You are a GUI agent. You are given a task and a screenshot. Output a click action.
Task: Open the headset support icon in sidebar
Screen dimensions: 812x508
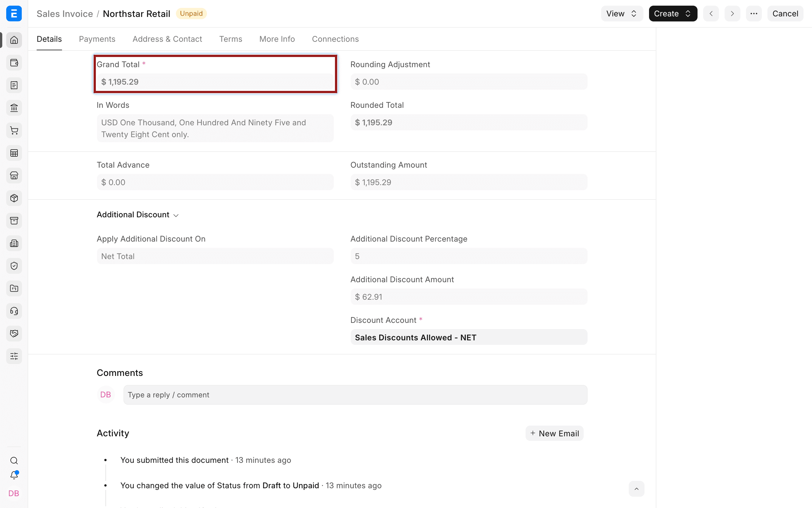[14, 311]
